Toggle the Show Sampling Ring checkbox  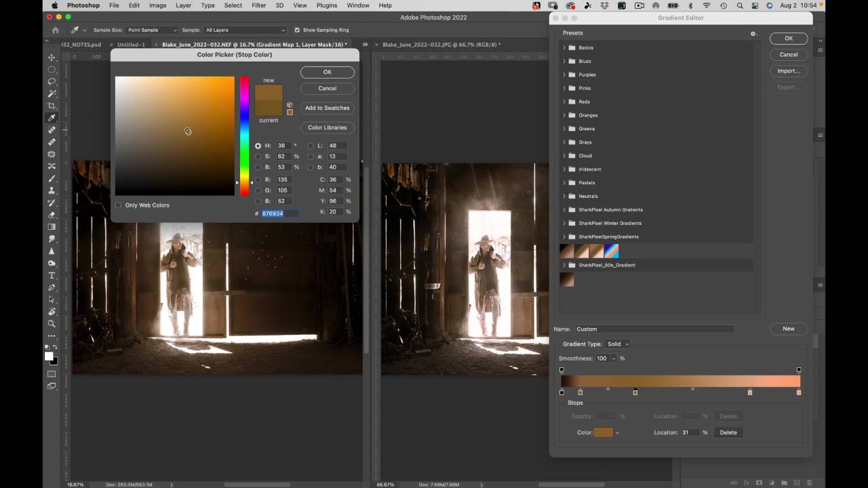[297, 30]
